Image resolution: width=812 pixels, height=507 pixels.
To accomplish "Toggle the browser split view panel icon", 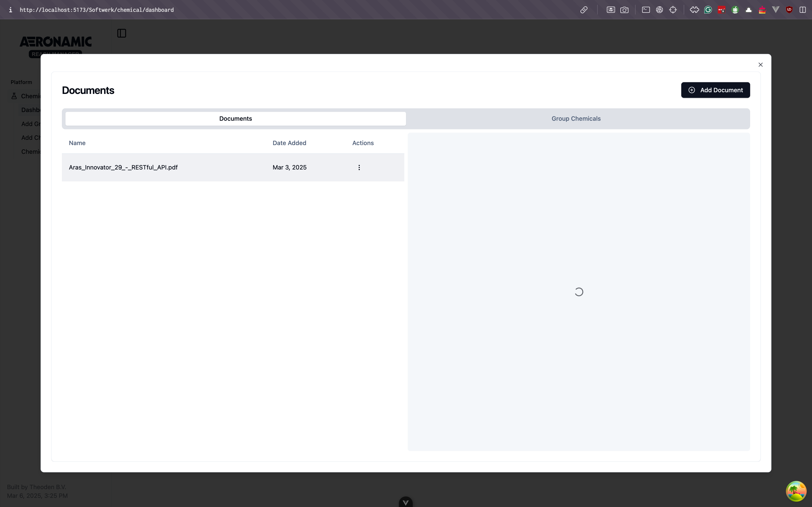I will (803, 10).
